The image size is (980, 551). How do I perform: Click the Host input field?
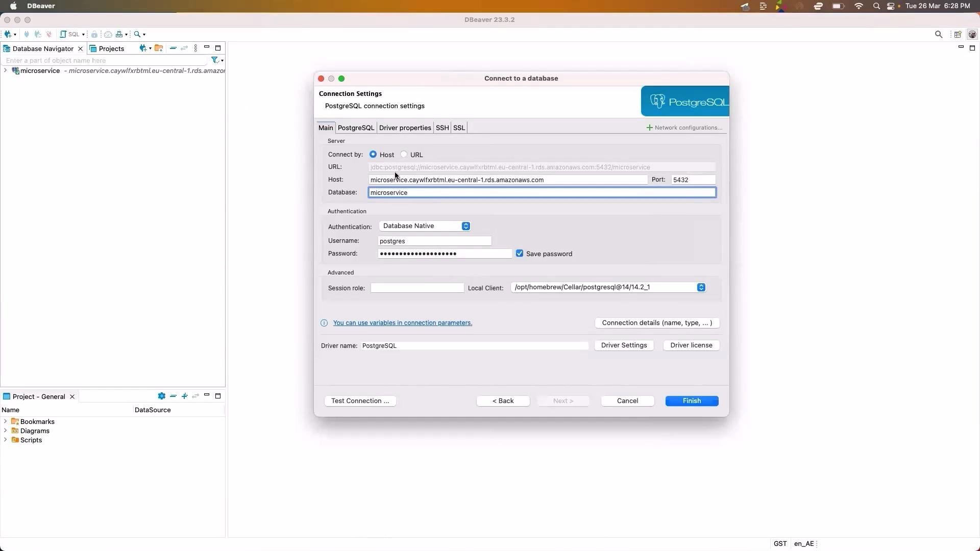(508, 180)
